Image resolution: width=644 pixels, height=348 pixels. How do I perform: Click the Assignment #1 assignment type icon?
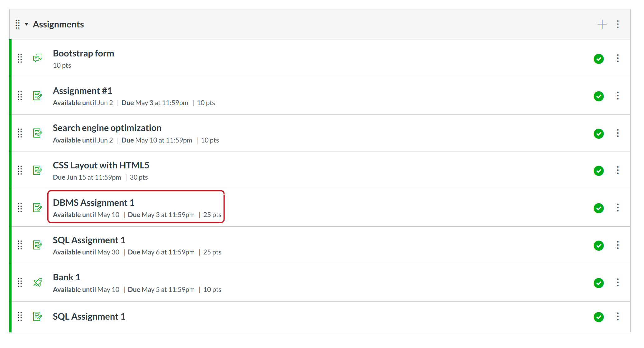(38, 96)
